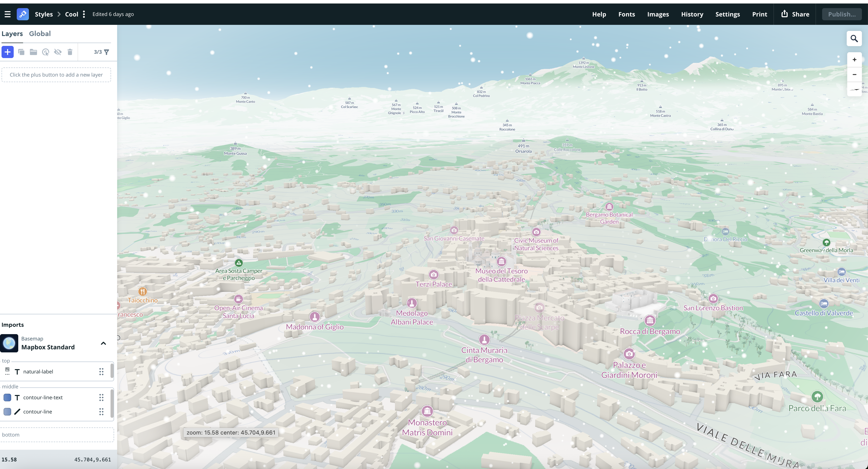The image size is (868, 469).
Task: Toggle the contour-line-text layer selection
Action: 43,397
